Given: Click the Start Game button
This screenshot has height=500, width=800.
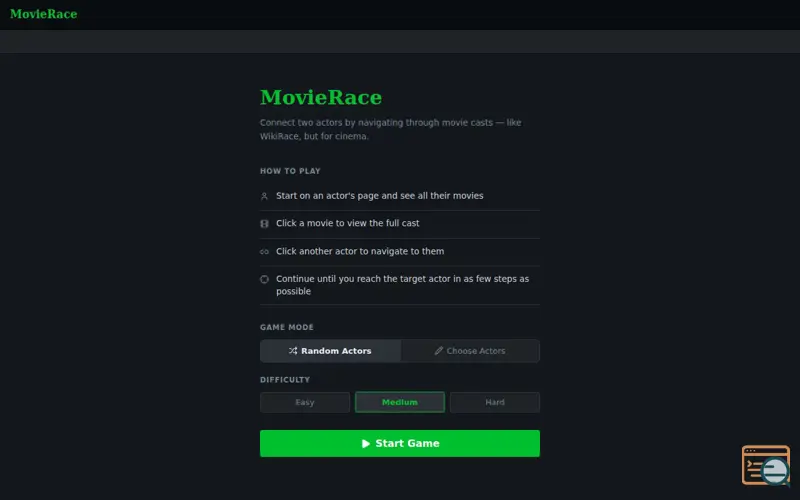Looking at the screenshot, I should 399,443.
